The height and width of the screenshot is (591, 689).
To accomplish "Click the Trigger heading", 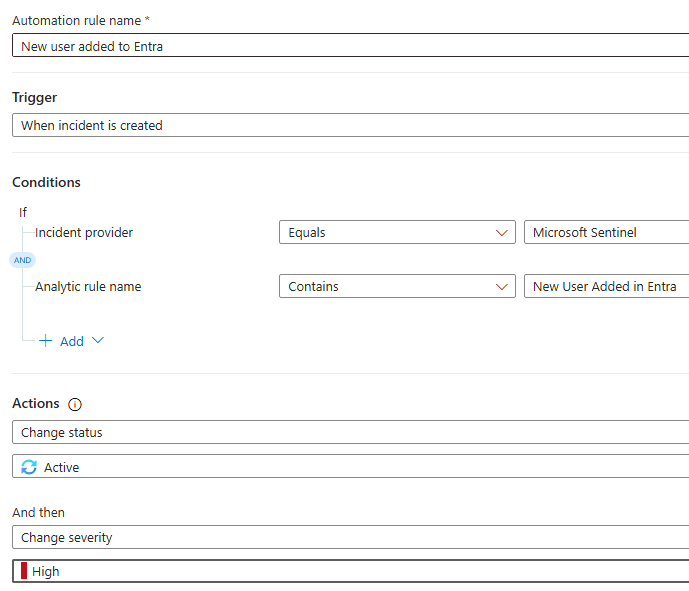I will tap(35, 98).
